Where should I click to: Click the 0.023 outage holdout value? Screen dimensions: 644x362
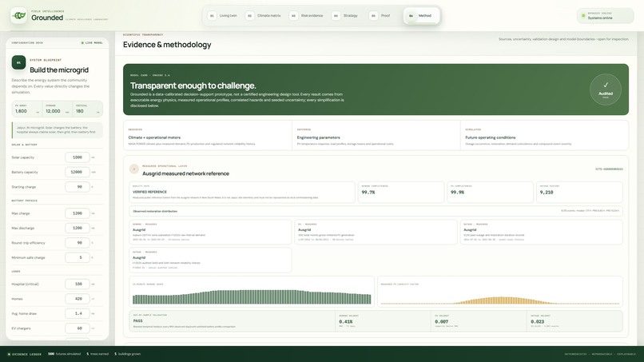click(x=537, y=322)
